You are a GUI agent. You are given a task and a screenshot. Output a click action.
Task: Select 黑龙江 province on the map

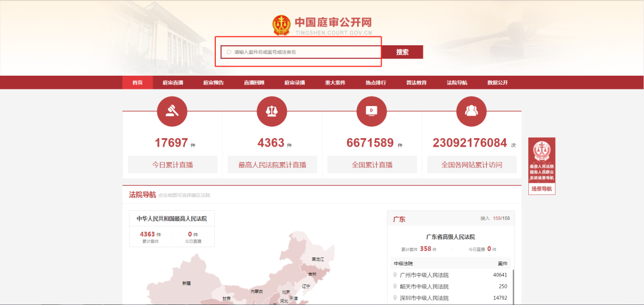[317, 260]
